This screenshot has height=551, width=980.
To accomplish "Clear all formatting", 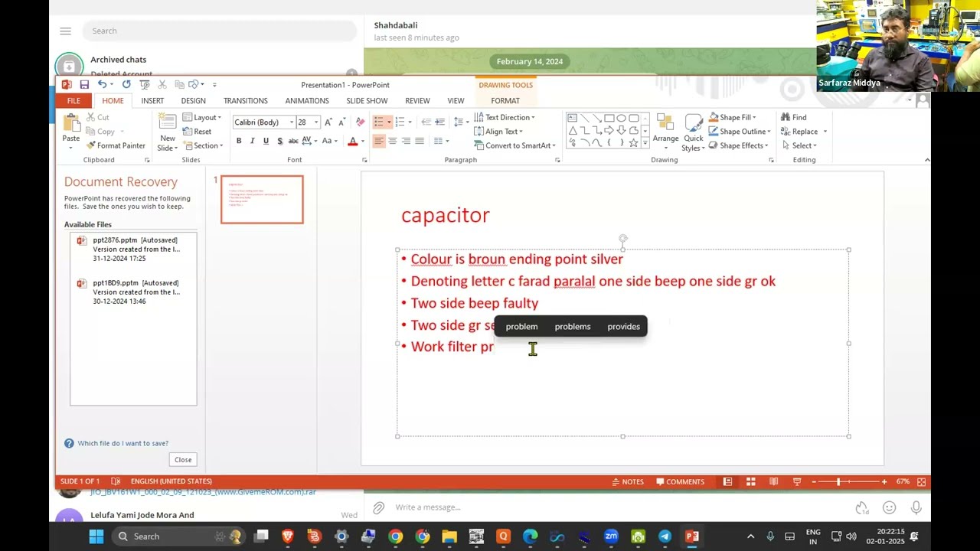I will [x=361, y=122].
